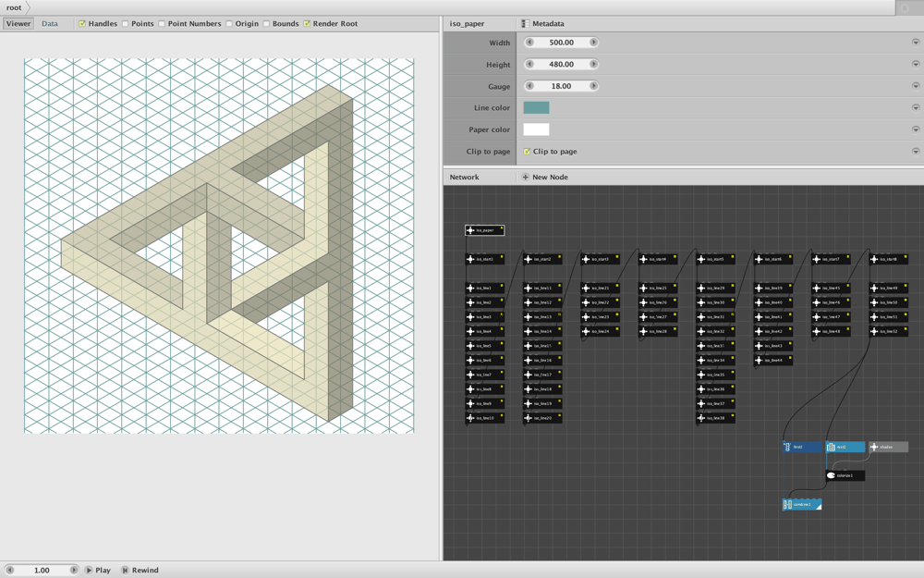
Task: Enable the Points checkbox
Action: click(125, 24)
